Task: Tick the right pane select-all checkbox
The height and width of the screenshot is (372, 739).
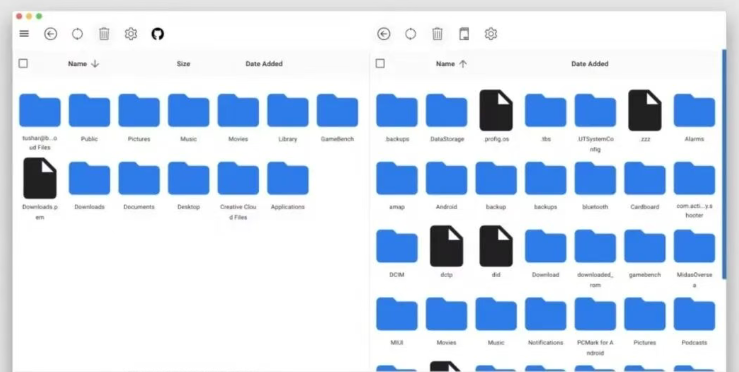Action: (x=380, y=63)
